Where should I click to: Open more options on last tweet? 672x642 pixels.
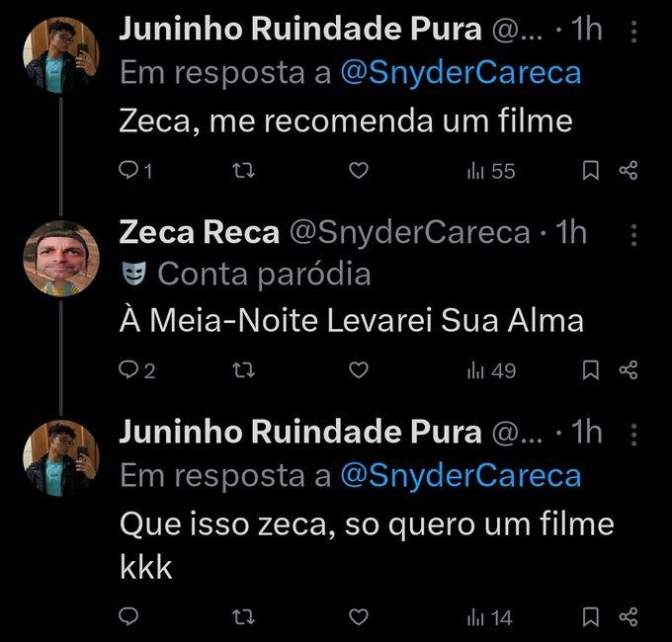click(633, 435)
